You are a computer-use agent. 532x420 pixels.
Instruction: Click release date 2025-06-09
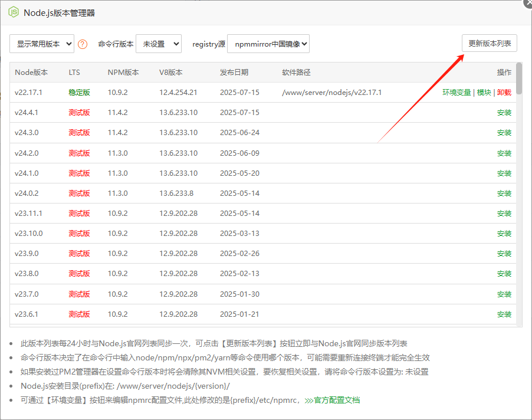(239, 153)
